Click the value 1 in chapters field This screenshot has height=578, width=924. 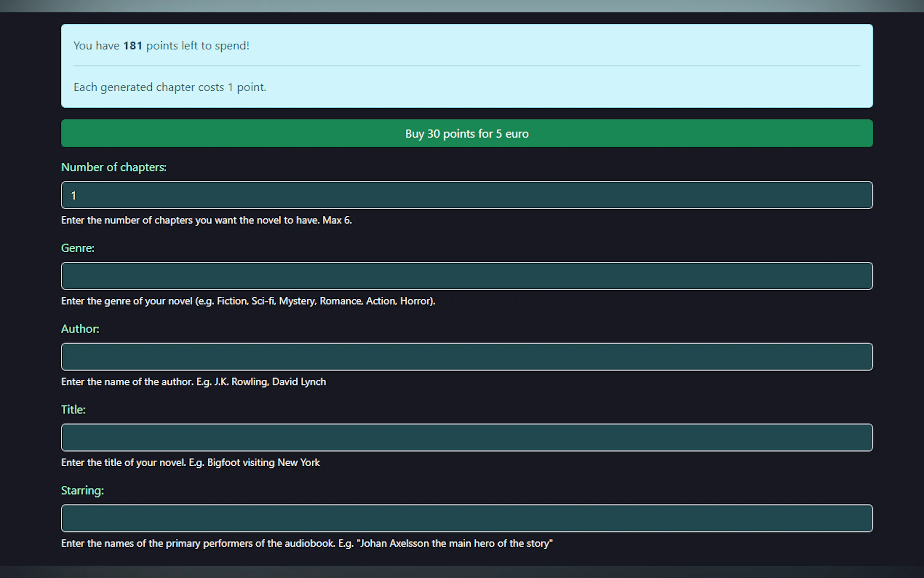click(x=74, y=196)
